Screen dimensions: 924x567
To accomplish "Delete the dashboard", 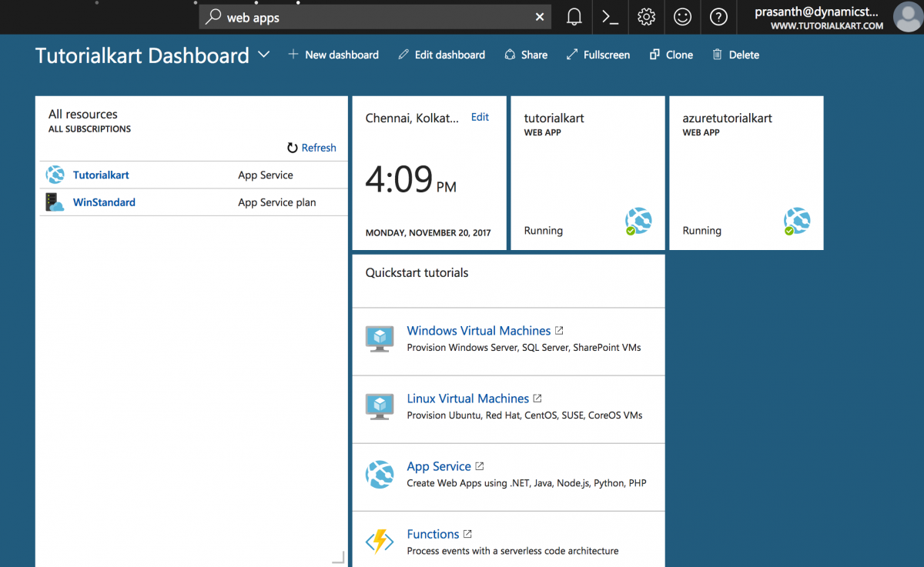I will point(736,55).
